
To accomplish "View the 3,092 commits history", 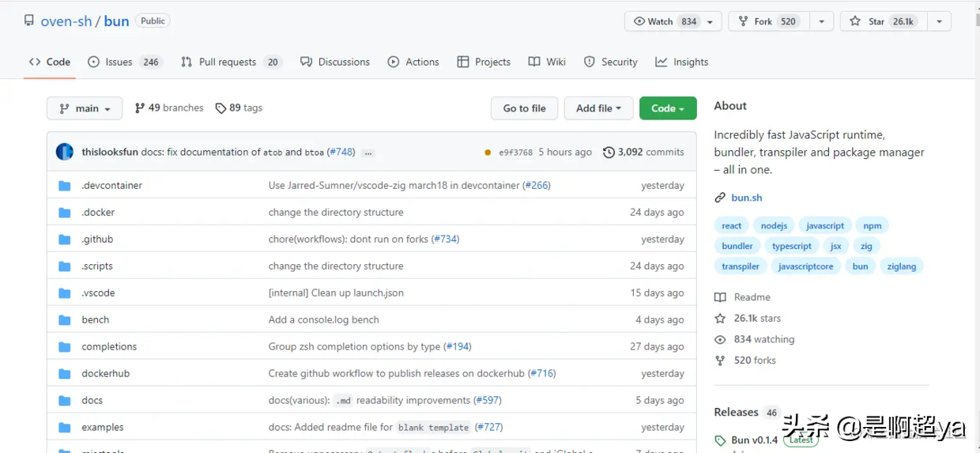I will [x=643, y=152].
